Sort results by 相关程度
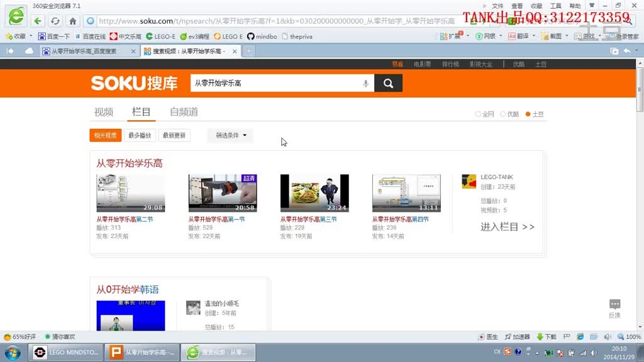 pyautogui.click(x=106, y=136)
